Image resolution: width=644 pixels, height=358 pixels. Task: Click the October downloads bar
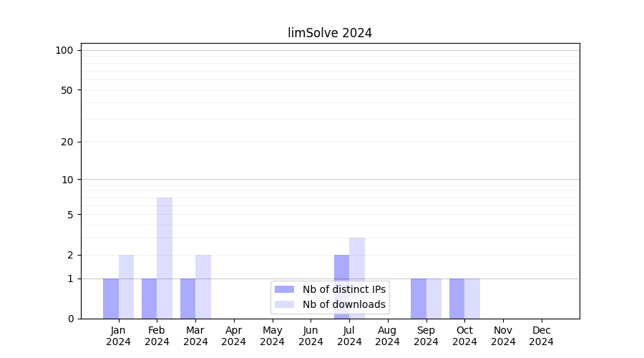(x=472, y=299)
